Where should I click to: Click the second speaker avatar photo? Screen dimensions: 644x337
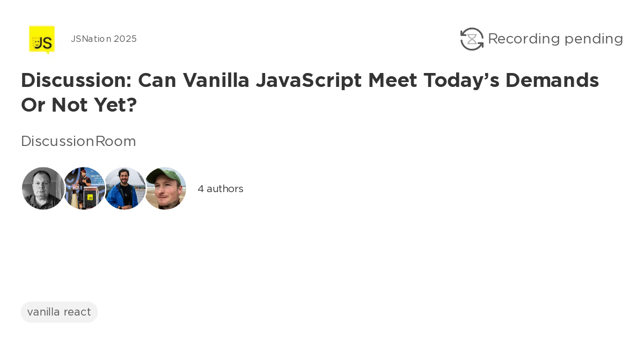[84, 188]
